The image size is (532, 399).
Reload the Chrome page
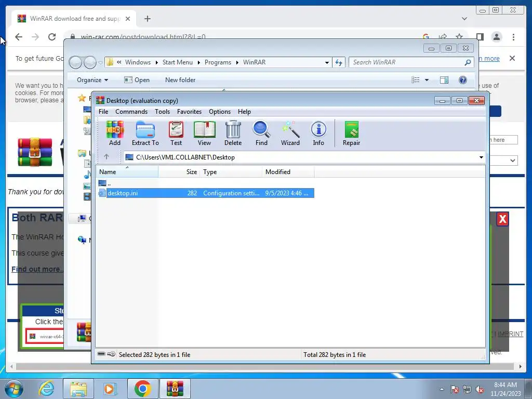[52, 37]
